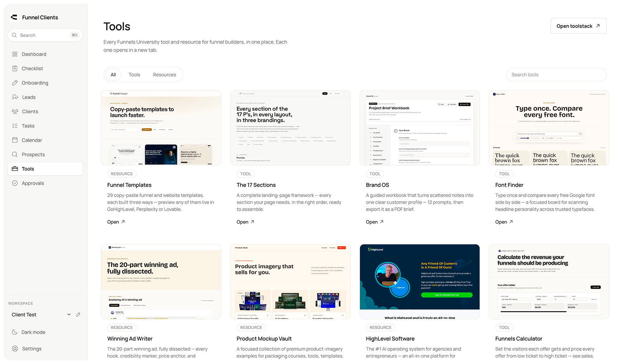626x364 pixels.
Task: Click the Calendar icon in sidebar
Action: [x=15, y=140]
